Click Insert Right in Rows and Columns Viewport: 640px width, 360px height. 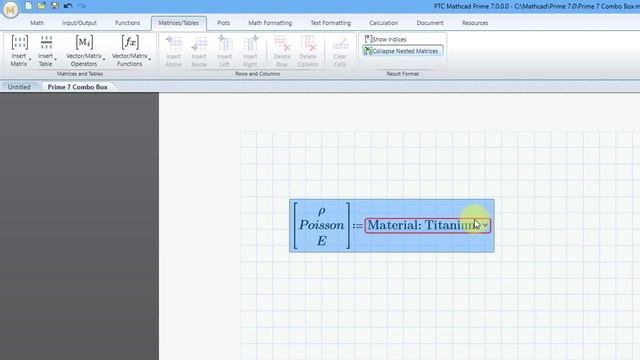pos(250,51)
